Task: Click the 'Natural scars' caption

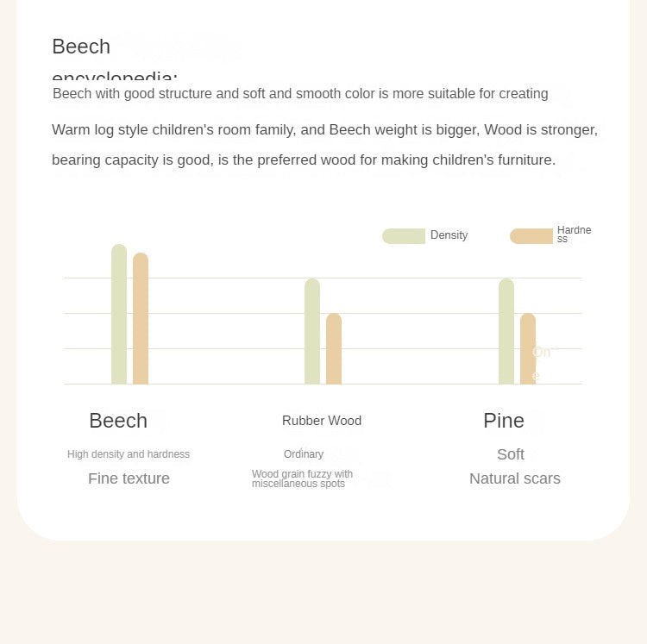Action: (x=515, y=478)
